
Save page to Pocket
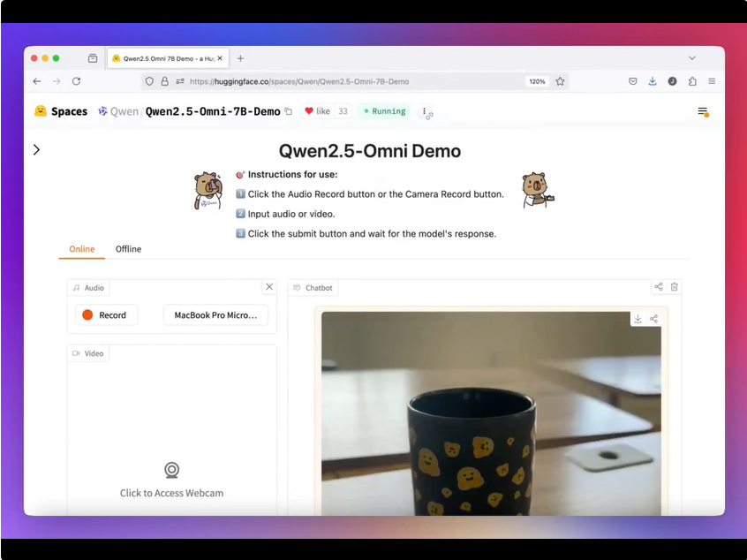tap(633, 81)
